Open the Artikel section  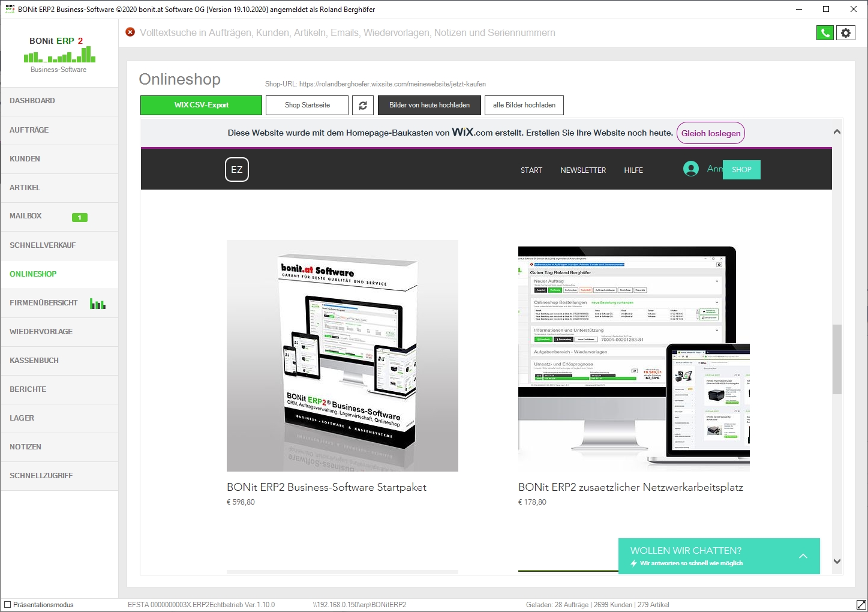pyautogui.click(x=59, y=188)
